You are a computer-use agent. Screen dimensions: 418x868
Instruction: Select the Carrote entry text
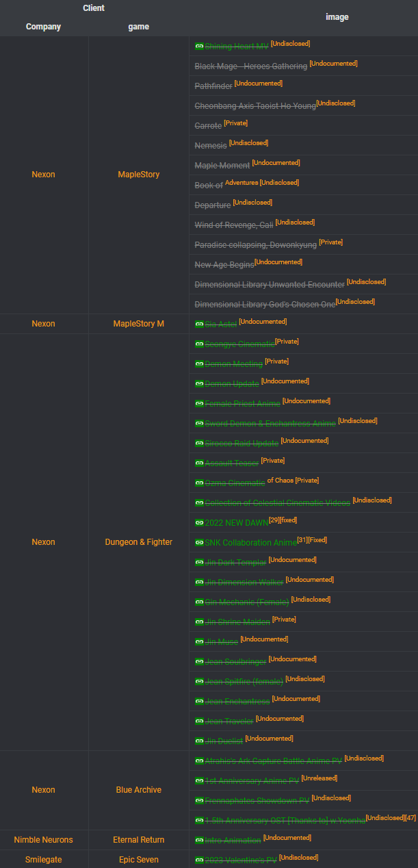(x=208, y=126)
